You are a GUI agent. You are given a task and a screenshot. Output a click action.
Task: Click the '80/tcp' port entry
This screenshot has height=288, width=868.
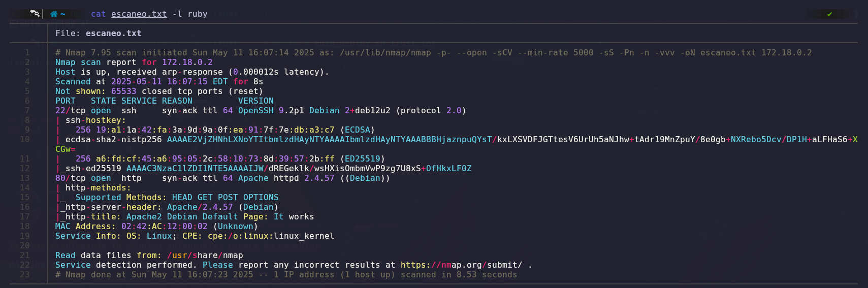pos(71,178)
